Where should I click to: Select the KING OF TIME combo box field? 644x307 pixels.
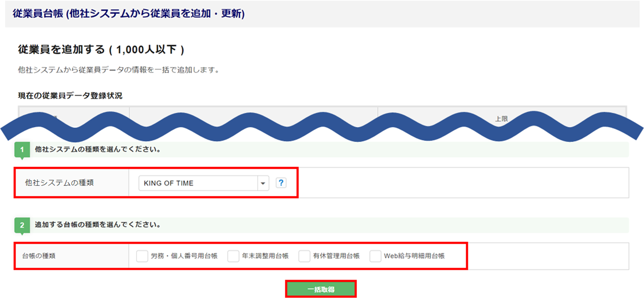204,183
